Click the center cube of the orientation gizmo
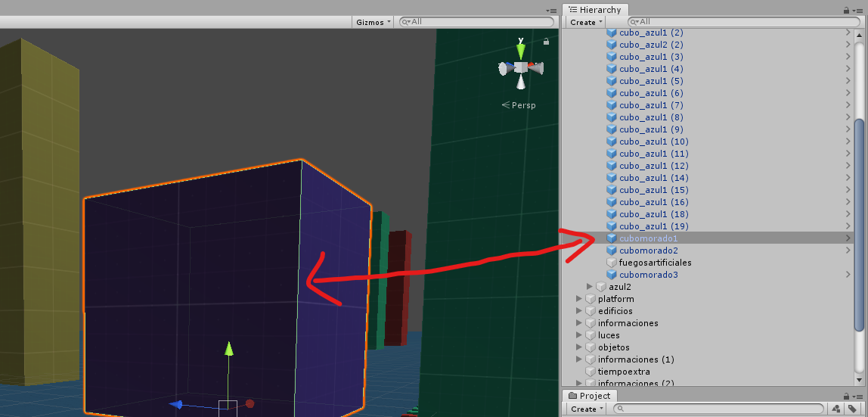Image resolution: width=868 pixels, height=417 pixels. [x=520, y=68]
